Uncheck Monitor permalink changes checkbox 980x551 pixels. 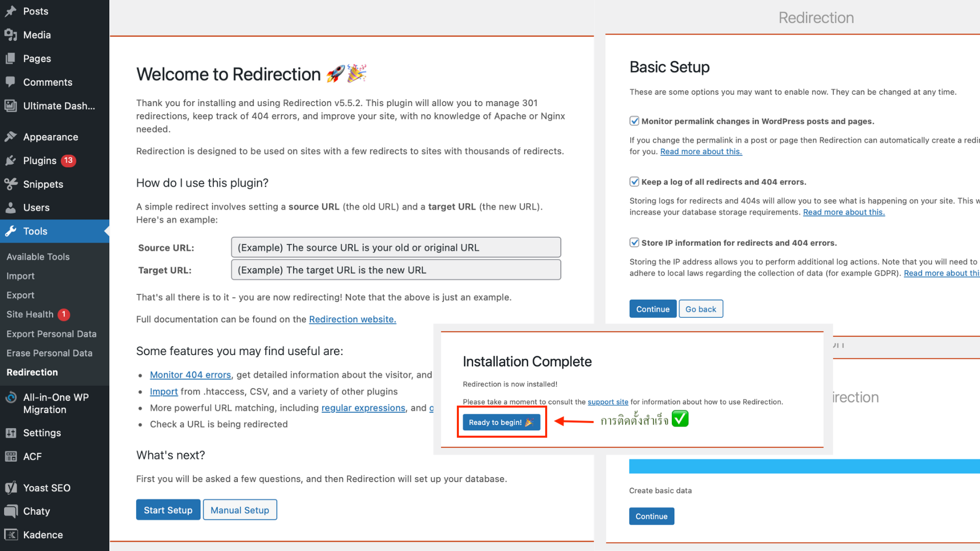point(634,121)
